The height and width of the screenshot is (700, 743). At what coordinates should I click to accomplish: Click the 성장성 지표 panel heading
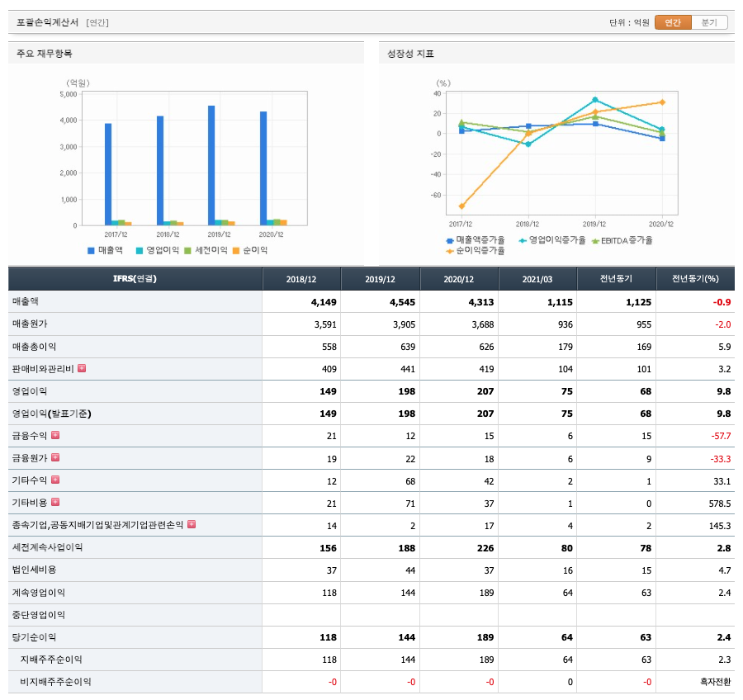[410, 54]
